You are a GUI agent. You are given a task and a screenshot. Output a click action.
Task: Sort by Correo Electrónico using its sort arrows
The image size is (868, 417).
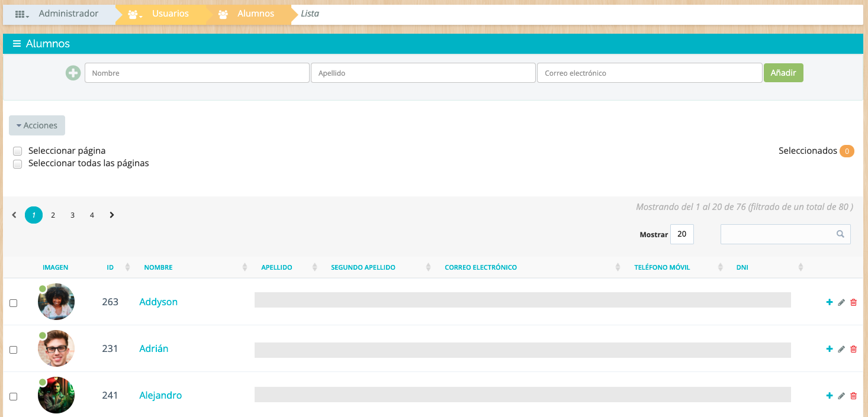[x=618, y=267]
